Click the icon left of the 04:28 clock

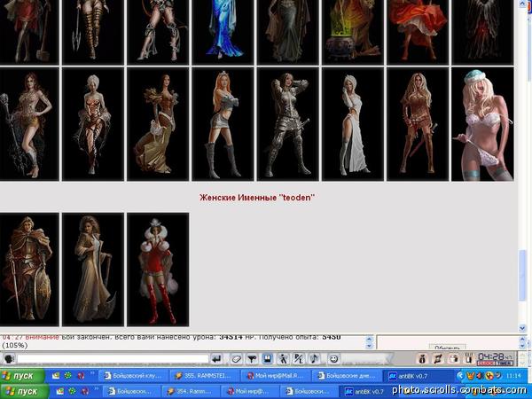468,359
